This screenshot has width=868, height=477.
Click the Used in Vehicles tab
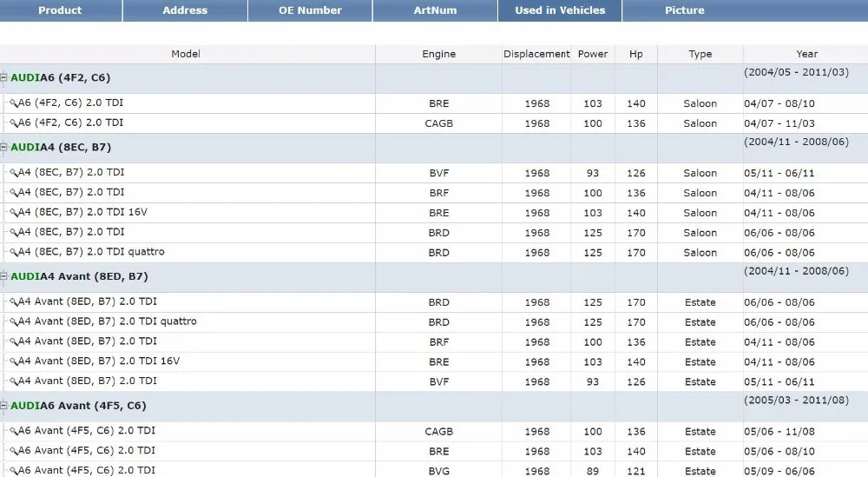click(x=560, y=10)
